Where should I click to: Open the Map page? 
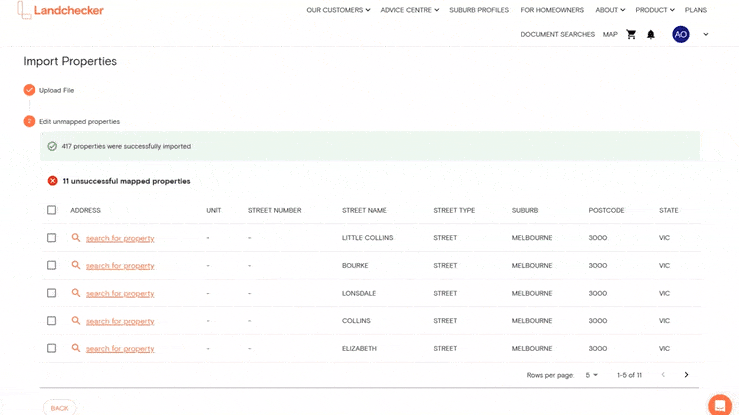(x=610, y=34)
